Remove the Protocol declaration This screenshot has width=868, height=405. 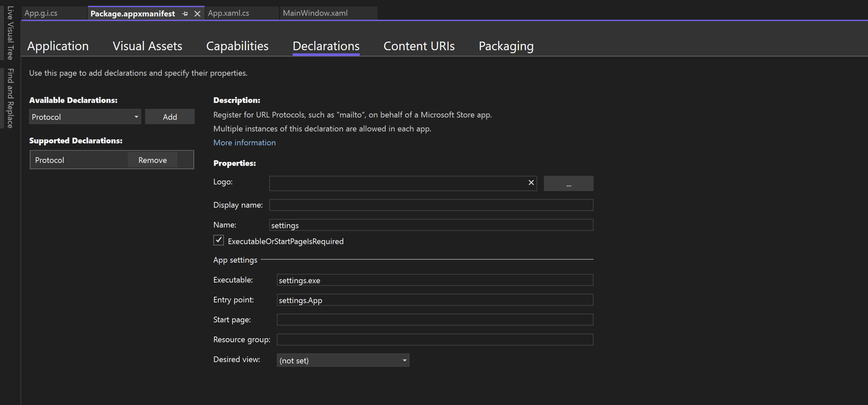tap(152, 160)
